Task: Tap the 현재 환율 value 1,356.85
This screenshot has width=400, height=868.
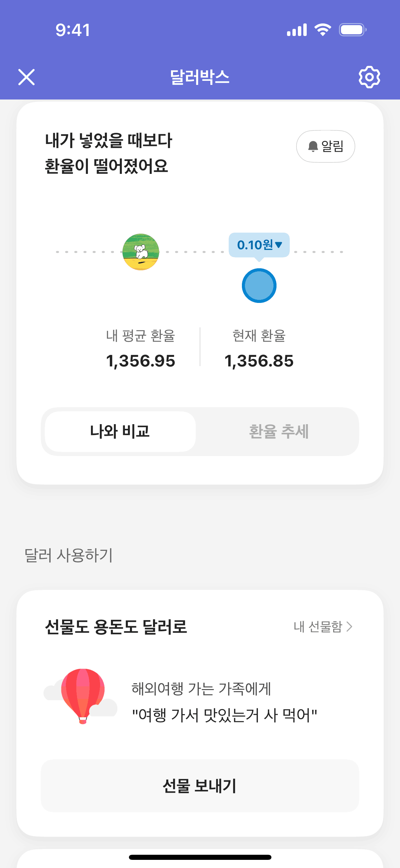Action: [259, 361]
